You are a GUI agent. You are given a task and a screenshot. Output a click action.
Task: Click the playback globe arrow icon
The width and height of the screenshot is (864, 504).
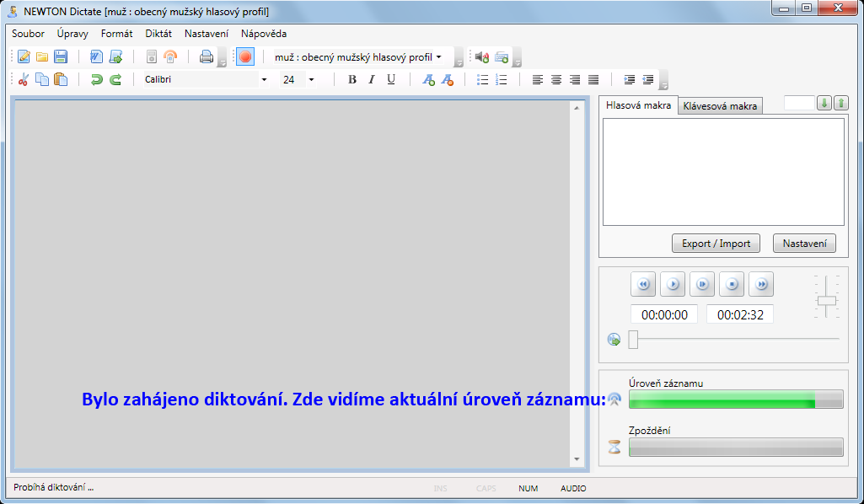click(614, 340)
